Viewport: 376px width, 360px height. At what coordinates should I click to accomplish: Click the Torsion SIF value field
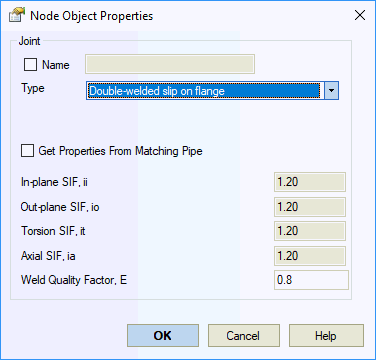pos(310,231)
